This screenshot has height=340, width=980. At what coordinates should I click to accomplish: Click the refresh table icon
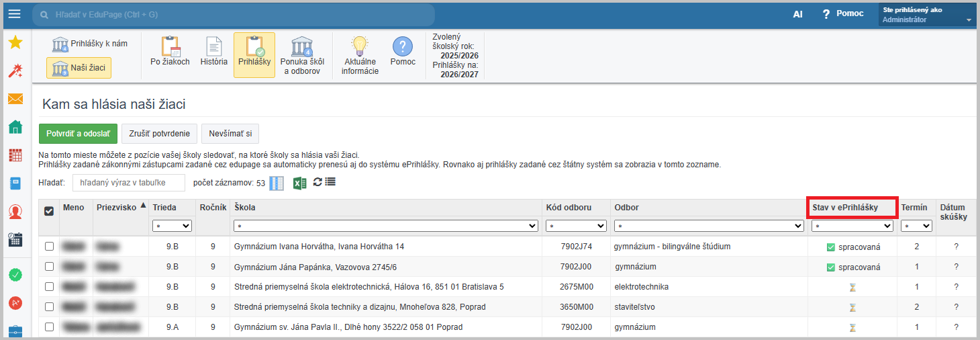317,182
